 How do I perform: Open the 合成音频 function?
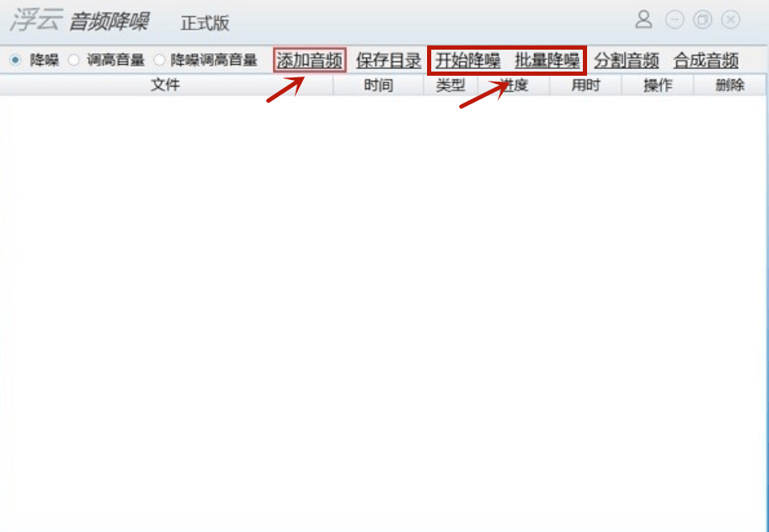click(x=706, y=61)
